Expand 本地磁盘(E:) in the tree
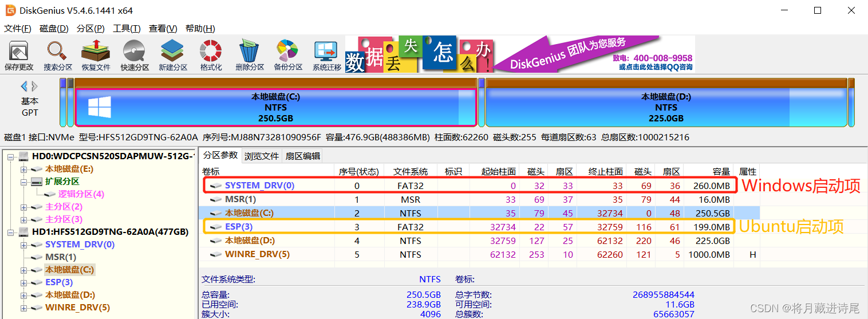 coord(23,169)
